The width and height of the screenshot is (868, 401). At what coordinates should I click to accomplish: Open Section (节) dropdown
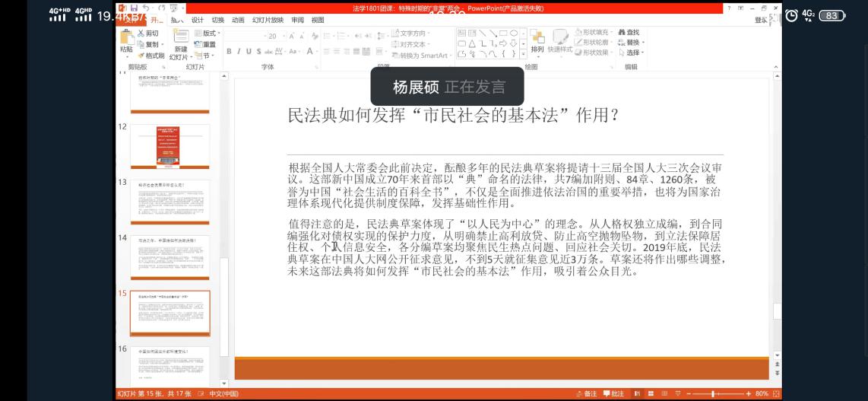(x=204, y=56)
